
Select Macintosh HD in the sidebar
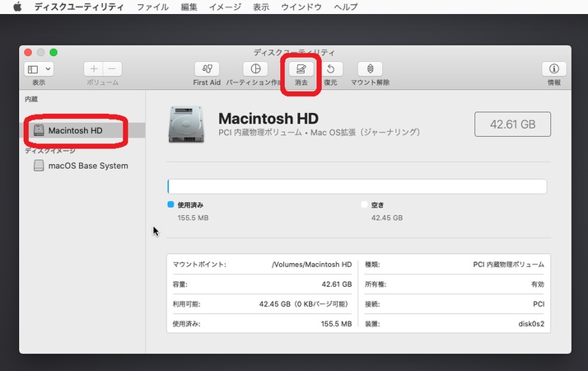point(82,130)
